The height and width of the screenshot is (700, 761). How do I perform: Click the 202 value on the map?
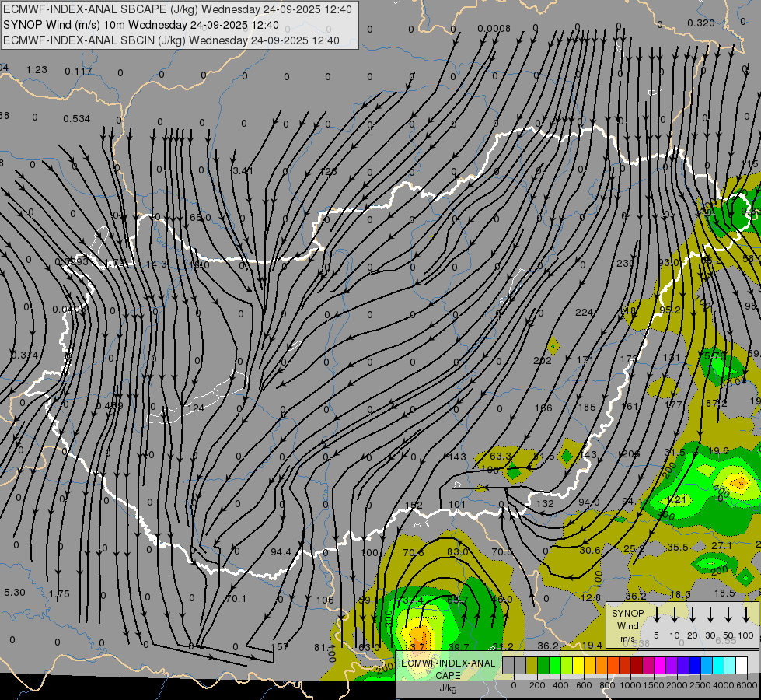pos(543,360)
